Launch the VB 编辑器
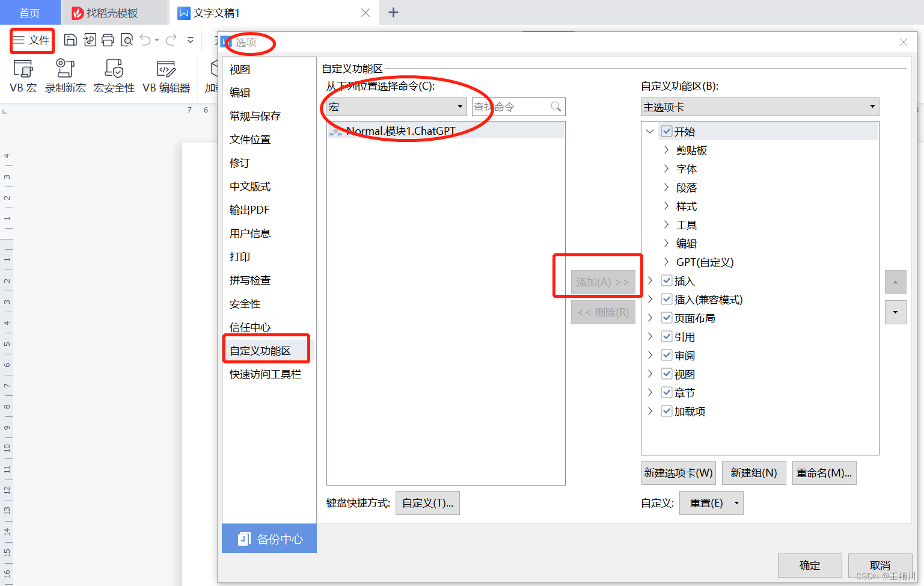This screenshot has width=924, height=586. [167, 76]
